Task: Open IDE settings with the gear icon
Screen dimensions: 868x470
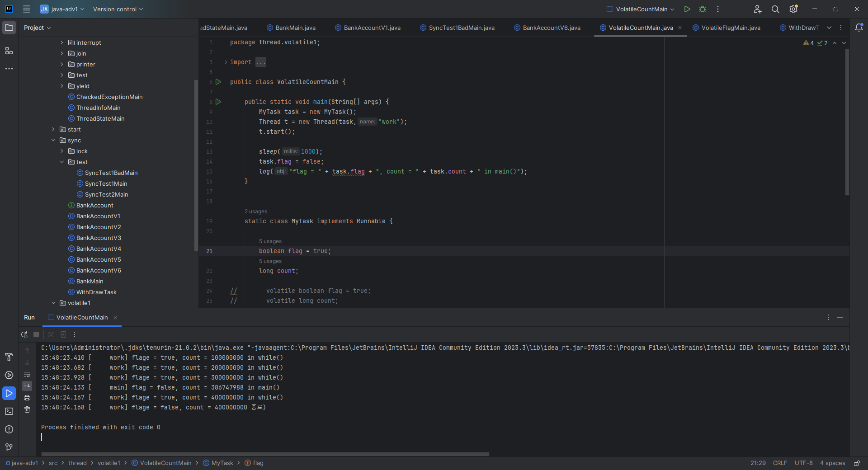Action: (793, 9)
